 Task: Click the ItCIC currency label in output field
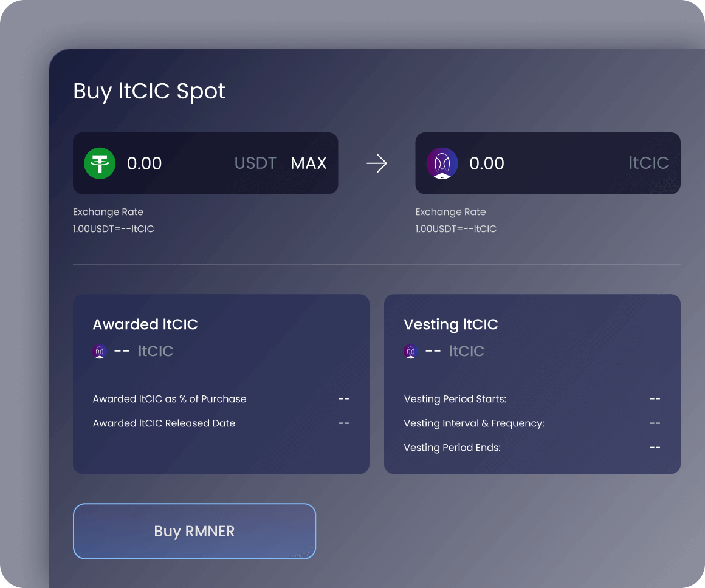click(x=648, y=163)
